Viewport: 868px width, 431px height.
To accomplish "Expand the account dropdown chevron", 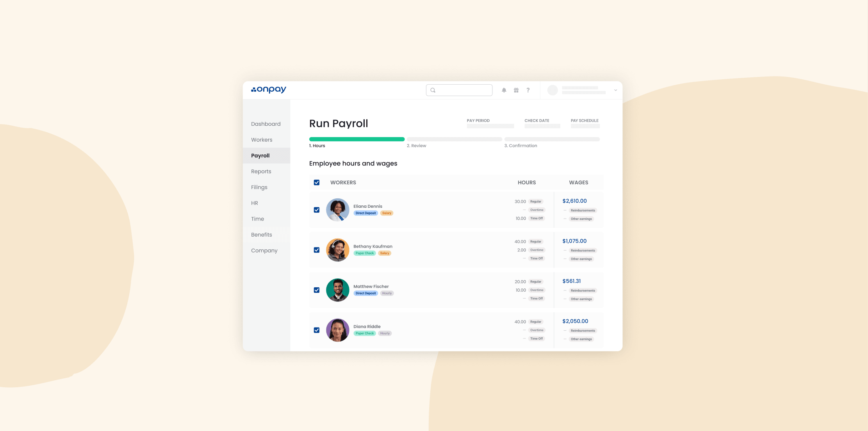I will click(615, 90).
